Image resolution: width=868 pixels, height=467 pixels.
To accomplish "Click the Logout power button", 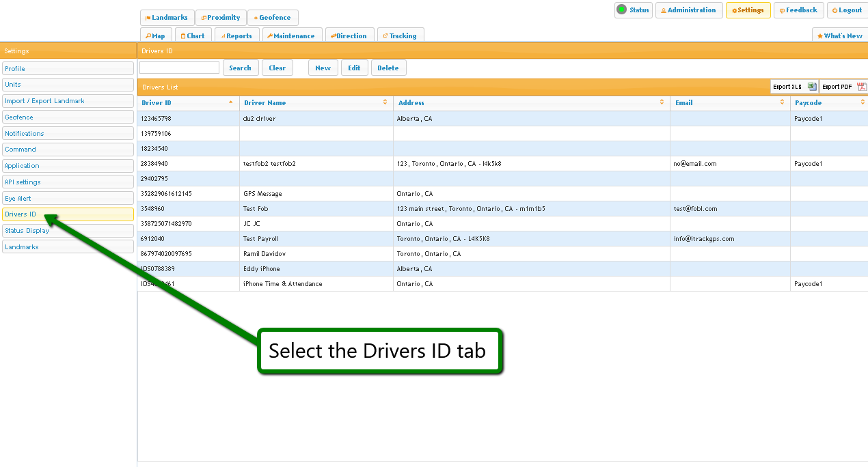I will (x=847, y=10).
